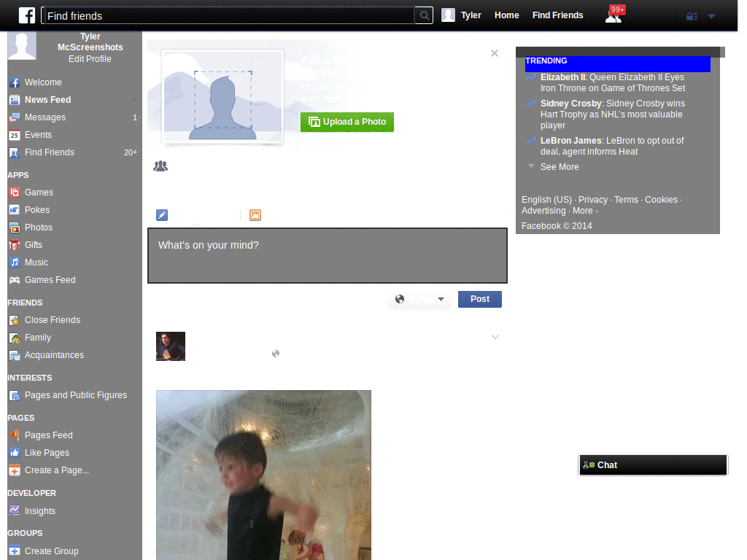Click the add photos/video icon in composer

255,215
